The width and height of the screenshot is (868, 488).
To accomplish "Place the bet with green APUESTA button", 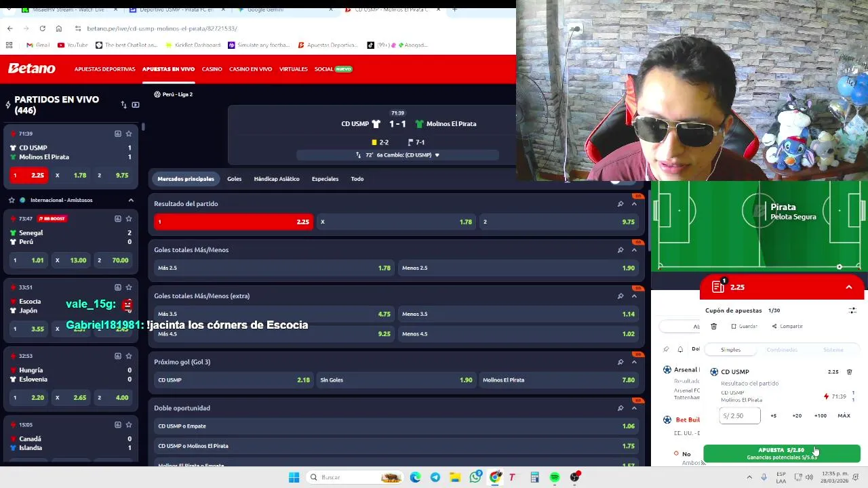I will (781, 453).
